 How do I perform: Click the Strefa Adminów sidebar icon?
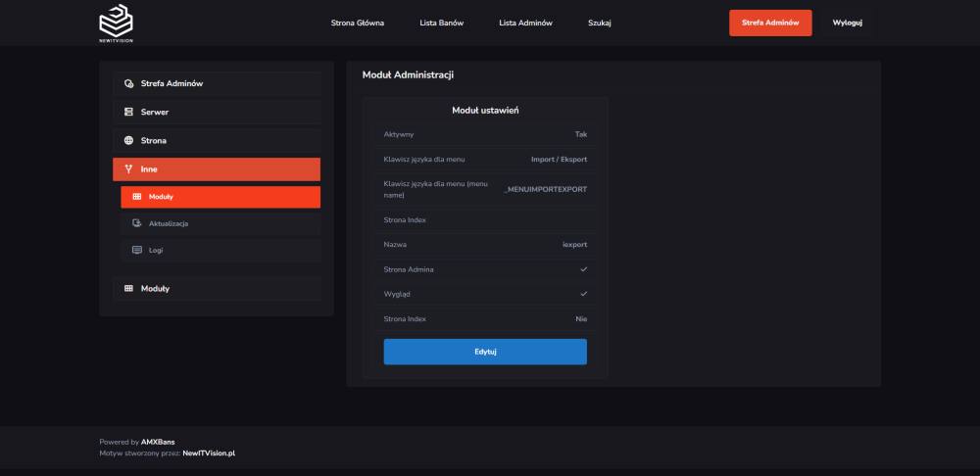tap(128, 83)
